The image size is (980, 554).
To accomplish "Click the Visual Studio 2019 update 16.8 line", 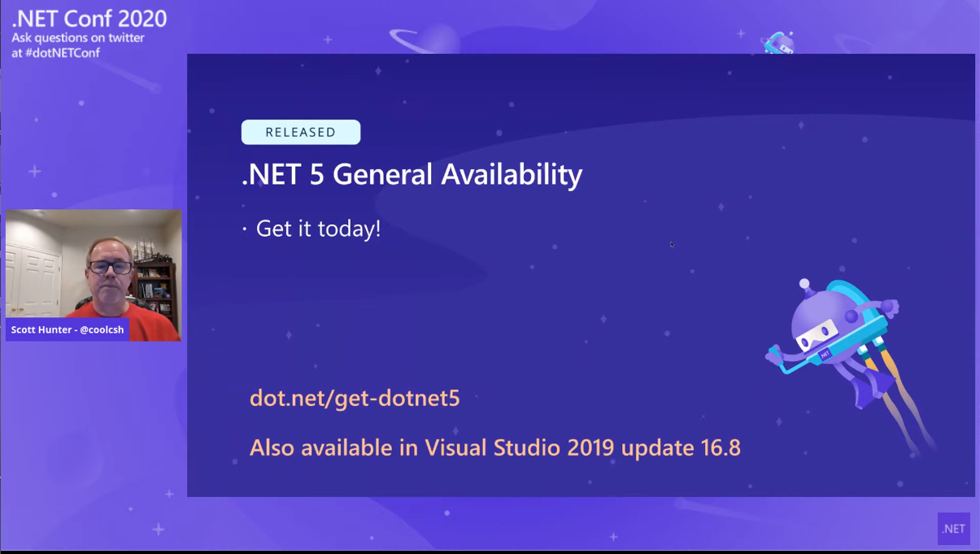I will tap(494, 447).
